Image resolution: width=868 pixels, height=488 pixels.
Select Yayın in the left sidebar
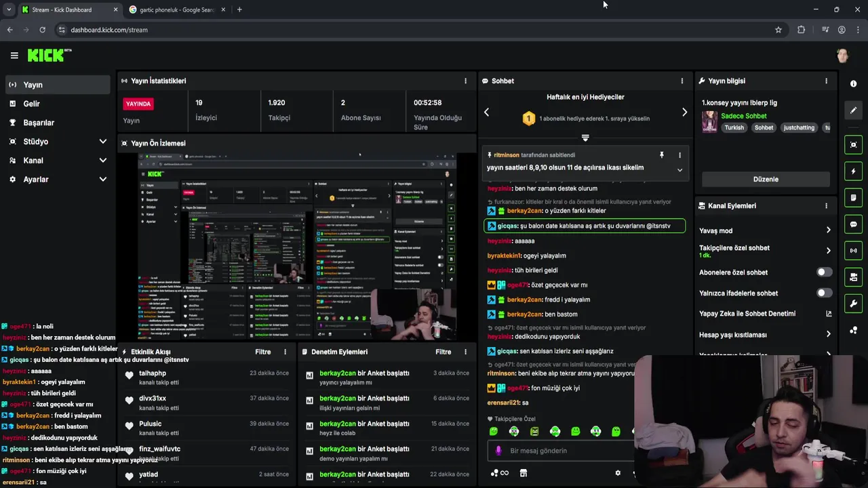click(58, 85)
